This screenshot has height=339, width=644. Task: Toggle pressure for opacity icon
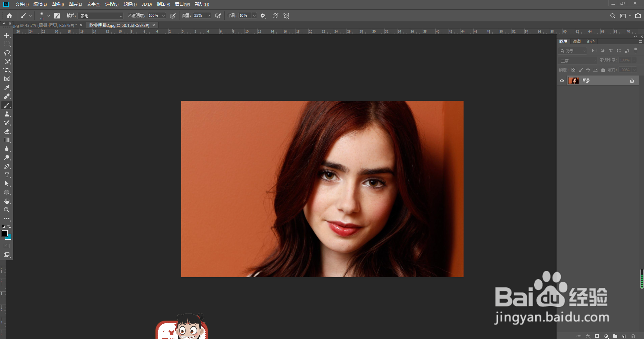pyautogui.click(x=173, y=16)
